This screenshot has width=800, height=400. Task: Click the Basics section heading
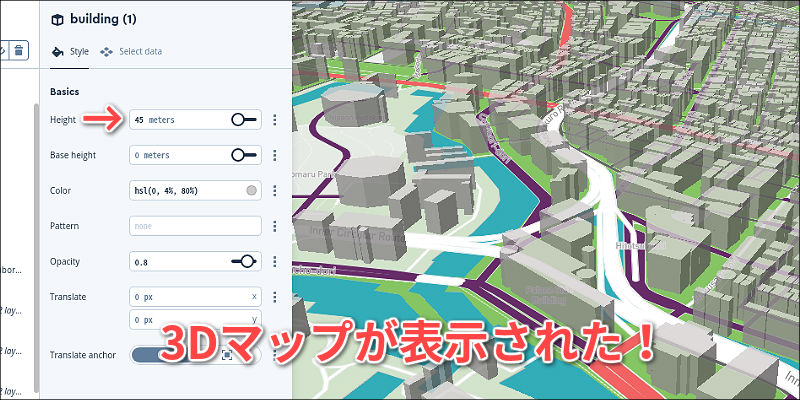64,92
